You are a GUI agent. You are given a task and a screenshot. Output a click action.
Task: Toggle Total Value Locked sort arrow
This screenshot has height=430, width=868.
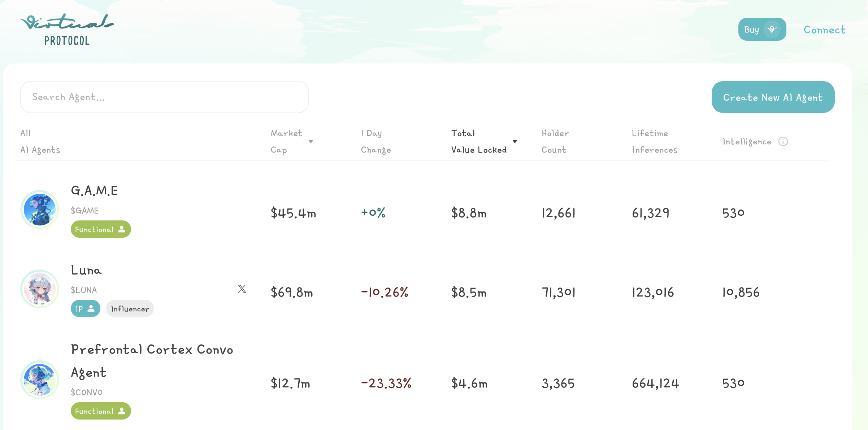(515, 141)
